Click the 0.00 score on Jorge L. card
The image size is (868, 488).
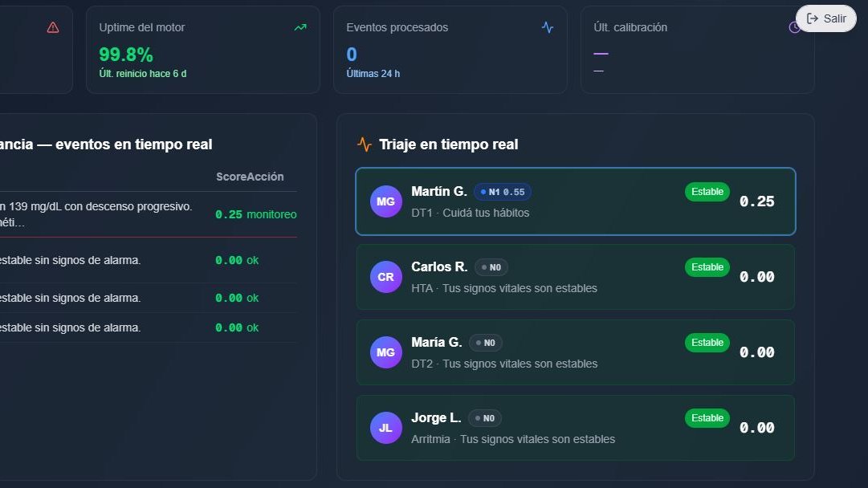pos(756,428)
